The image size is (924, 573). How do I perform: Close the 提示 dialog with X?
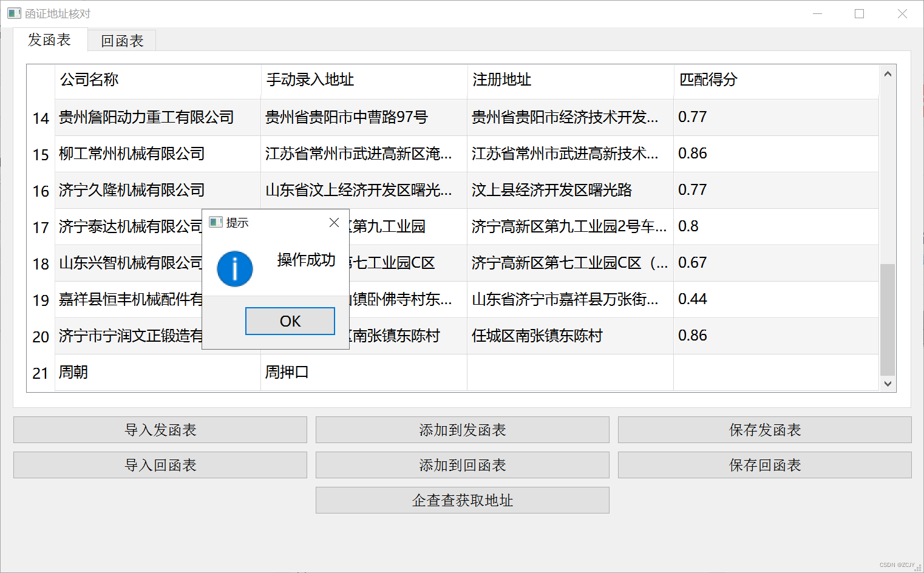click(x=334, y=223)
